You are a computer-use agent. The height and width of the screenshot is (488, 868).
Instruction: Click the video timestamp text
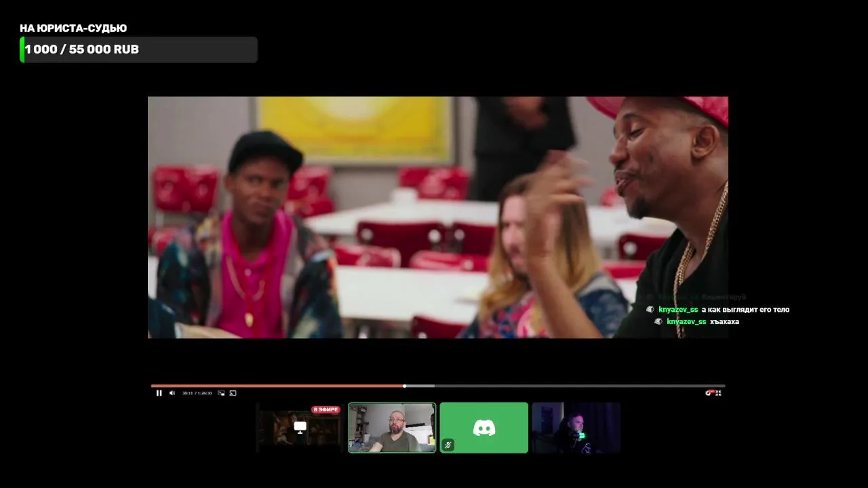click(x=197, y=393)
